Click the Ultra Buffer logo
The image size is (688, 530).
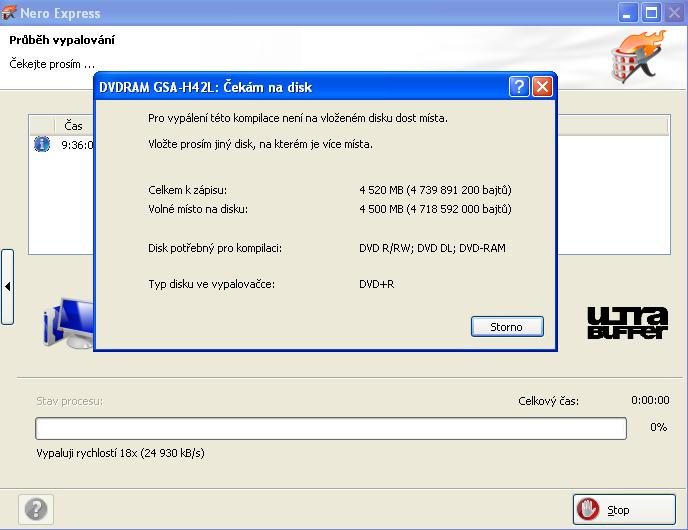pos(628,323)
